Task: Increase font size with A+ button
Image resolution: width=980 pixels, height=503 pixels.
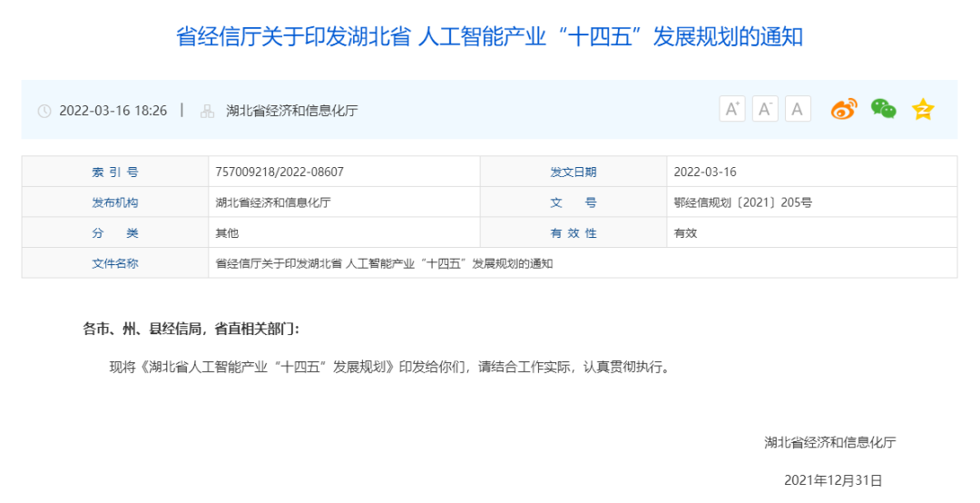Action: pyautogui.click(x=731, y=110)
